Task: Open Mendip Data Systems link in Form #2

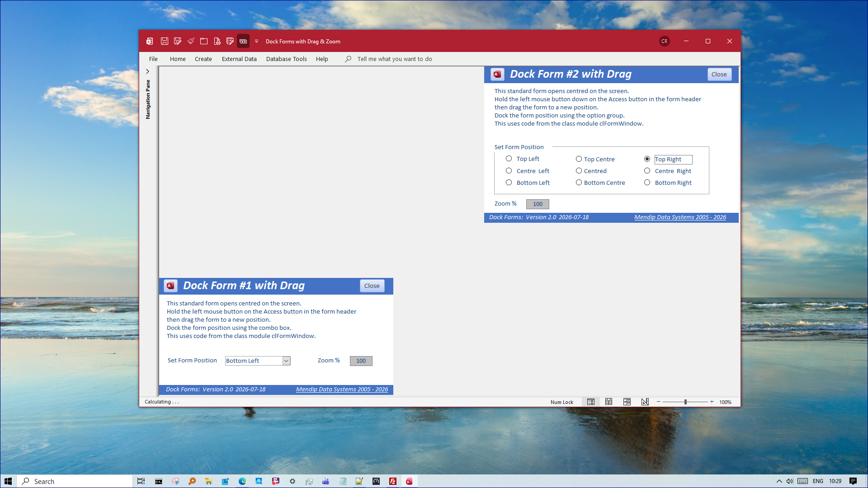Action: tap(680, 217)
